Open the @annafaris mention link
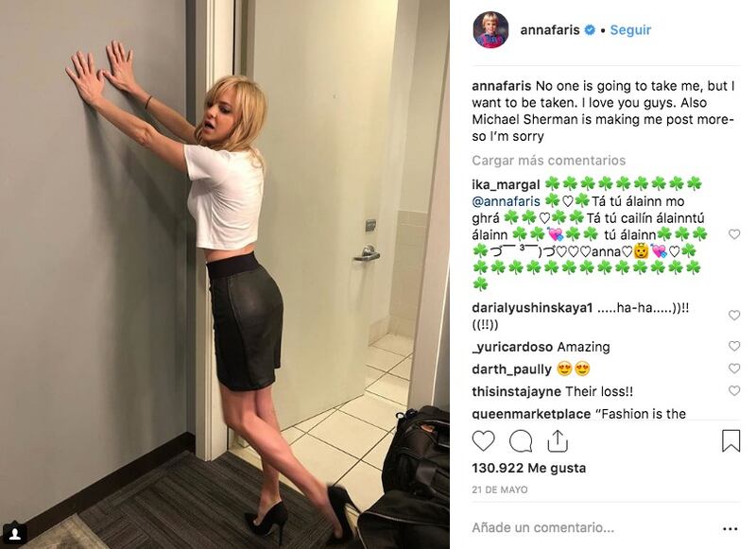The image size is (756, 549). pyautogui.click(x=506, y=201)
